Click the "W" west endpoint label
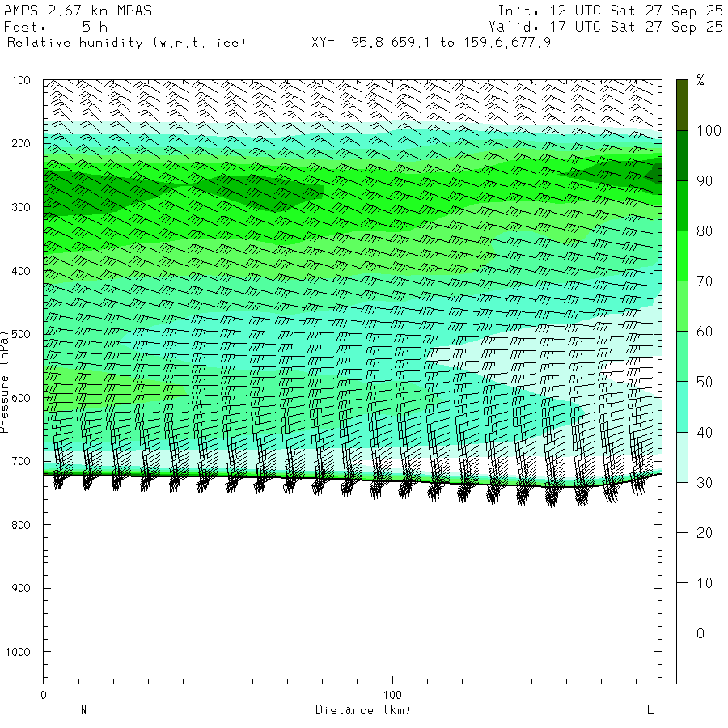The image size is (728, 728). (x=83, y=710)
